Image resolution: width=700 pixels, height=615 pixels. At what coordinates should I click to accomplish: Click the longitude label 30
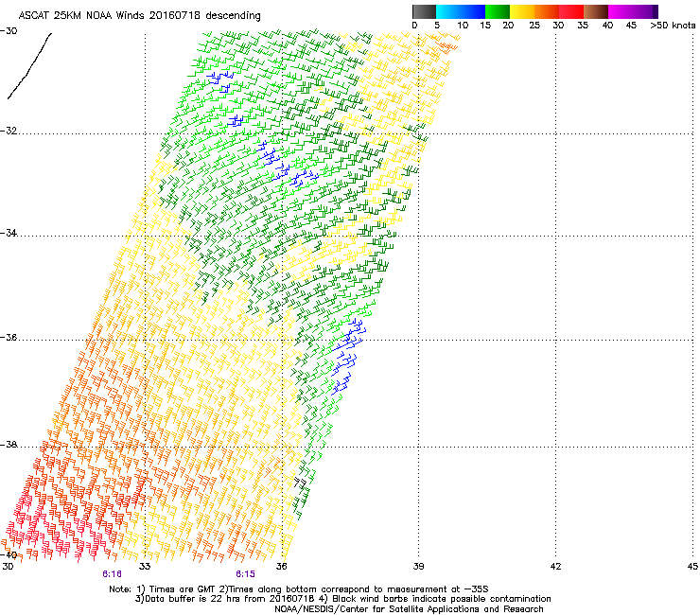pyautogui.click(x=8, y=567)
